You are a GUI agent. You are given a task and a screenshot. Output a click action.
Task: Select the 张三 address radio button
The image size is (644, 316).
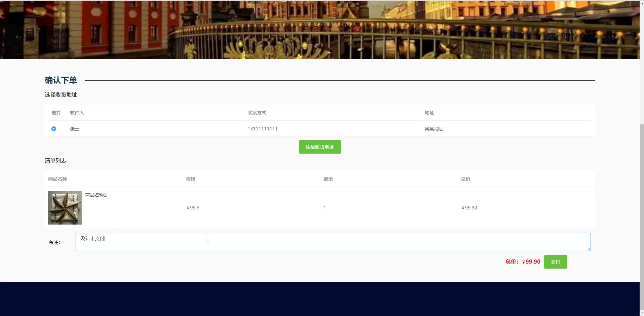click(x=54, y=129)
